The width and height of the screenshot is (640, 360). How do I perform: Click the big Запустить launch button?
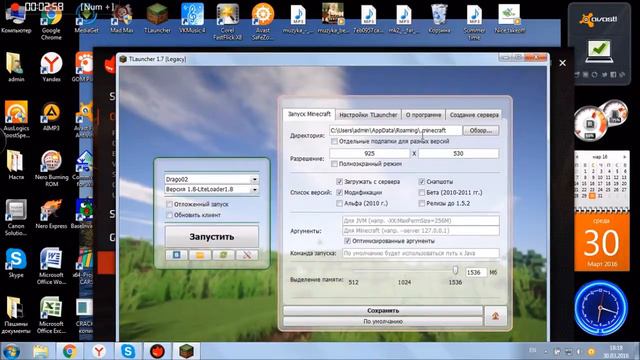[x=211, y=237]
